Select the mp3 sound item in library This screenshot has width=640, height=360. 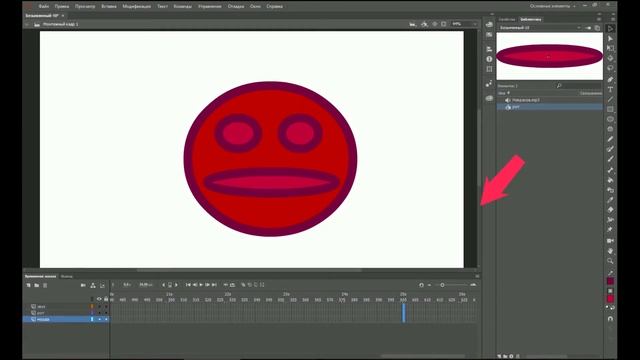[550, 100]
